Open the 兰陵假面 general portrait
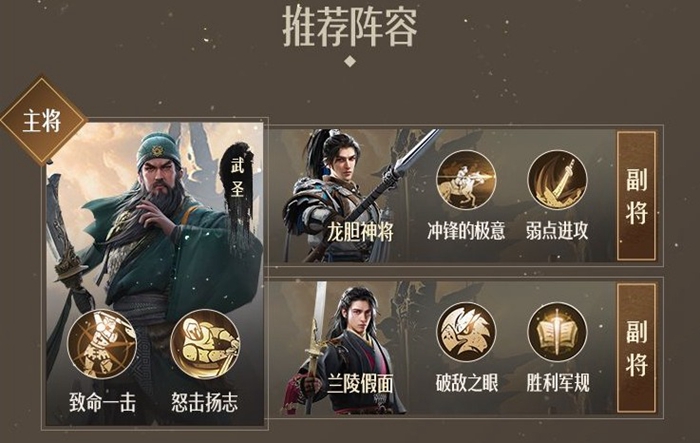 [x=344, y=347]
